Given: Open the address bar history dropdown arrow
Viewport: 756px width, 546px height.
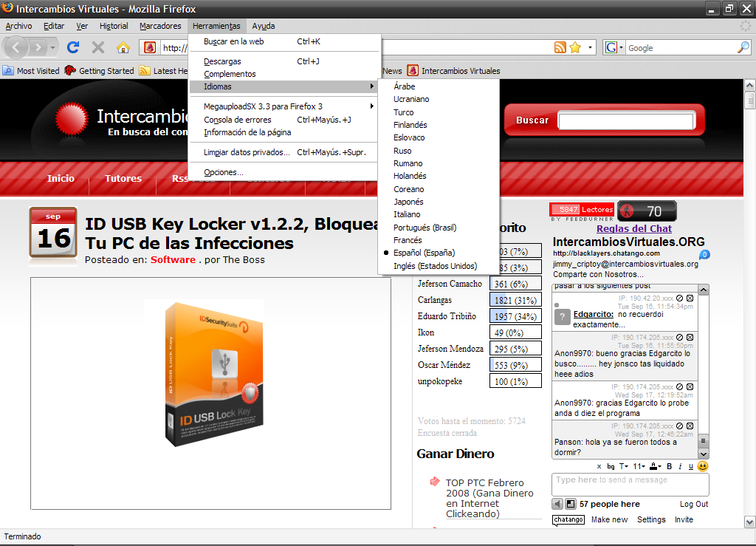Looking at the screenshot, I should point(590,47).
